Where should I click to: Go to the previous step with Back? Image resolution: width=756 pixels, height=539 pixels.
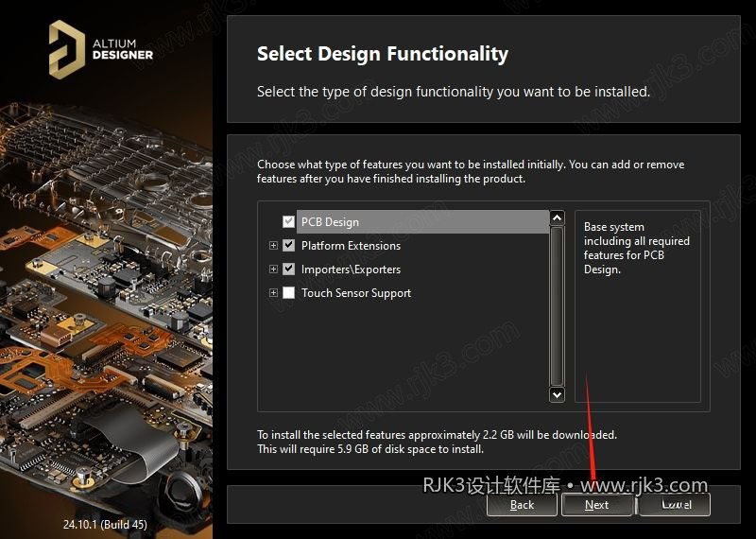pyautogui.click(x=522, y=505)
